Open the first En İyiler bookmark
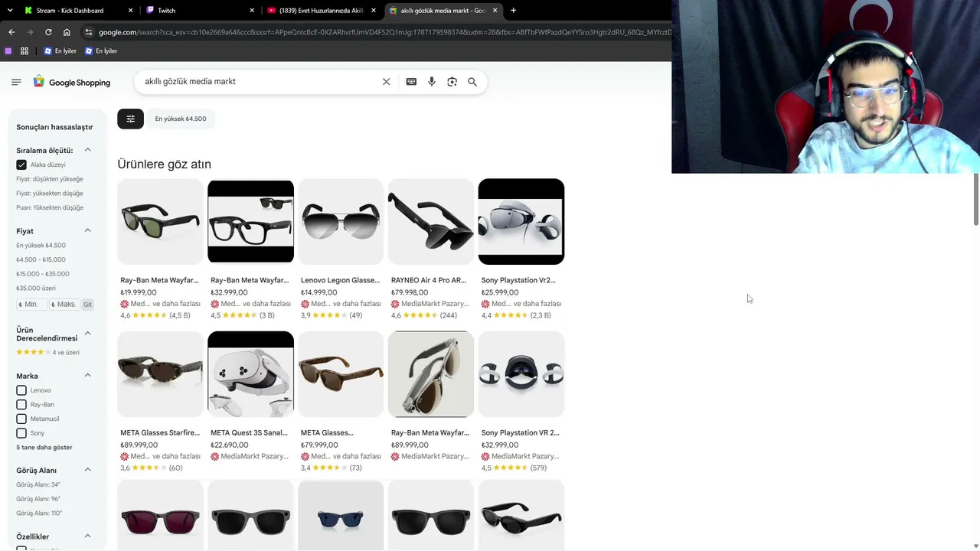980x551 pixels. (60, 51)
